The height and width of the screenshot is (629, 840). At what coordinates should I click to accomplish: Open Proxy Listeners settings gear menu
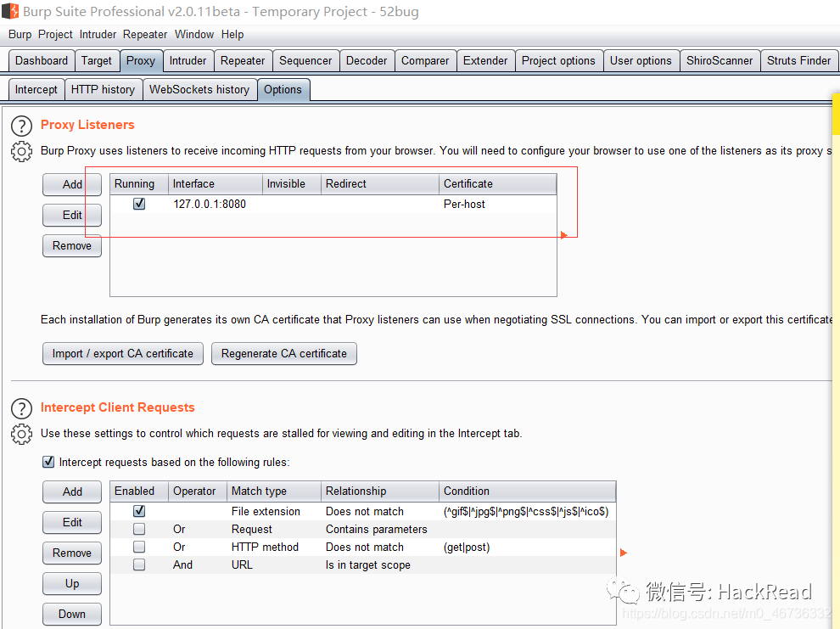pos(21,152)
